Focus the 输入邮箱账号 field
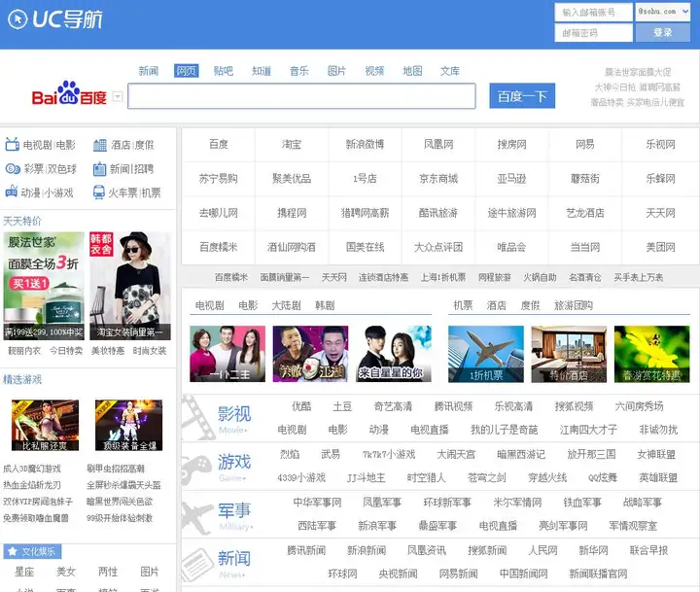The width and height of the screenshot is (700, 592). click(x=593, y=12)
